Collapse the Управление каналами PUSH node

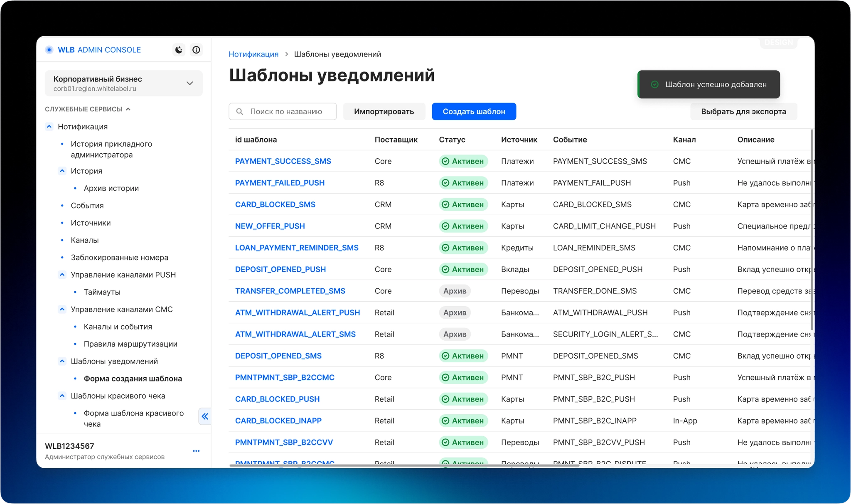[62, 275]
